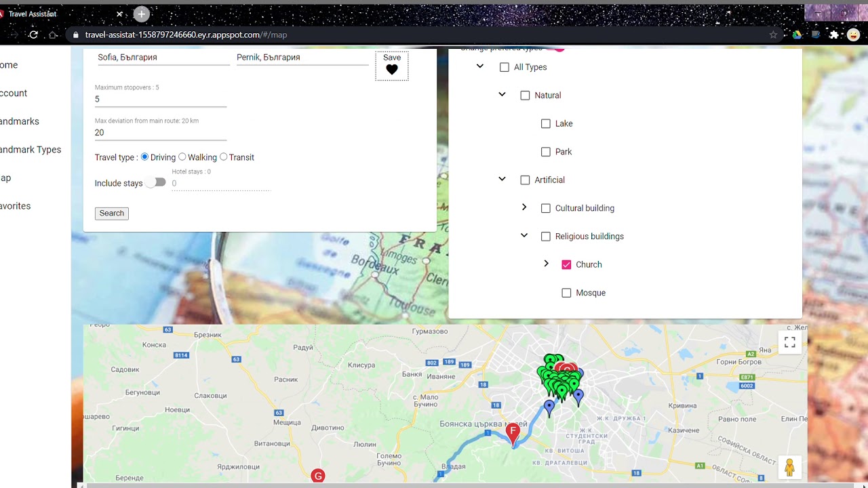
Task: Collapse the Religious buildings node
Action: coord(524,236)
